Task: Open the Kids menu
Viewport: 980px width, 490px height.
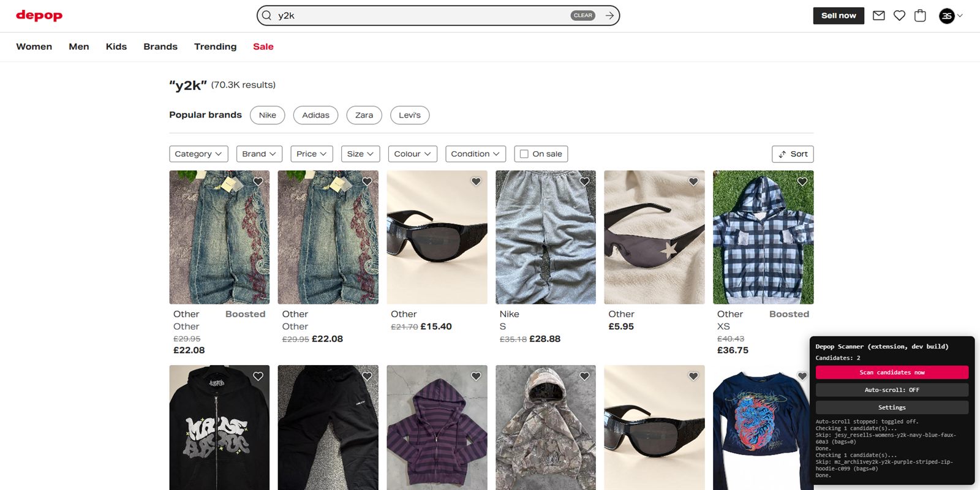Action: tap(116, 47)
